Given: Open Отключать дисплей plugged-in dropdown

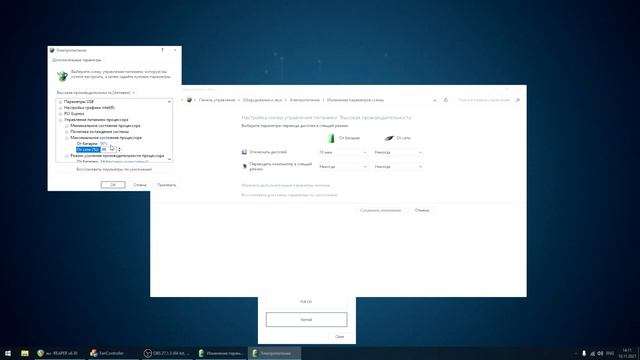Looking at the screenshot, I should pyautogui.click(x=398, y=152).
